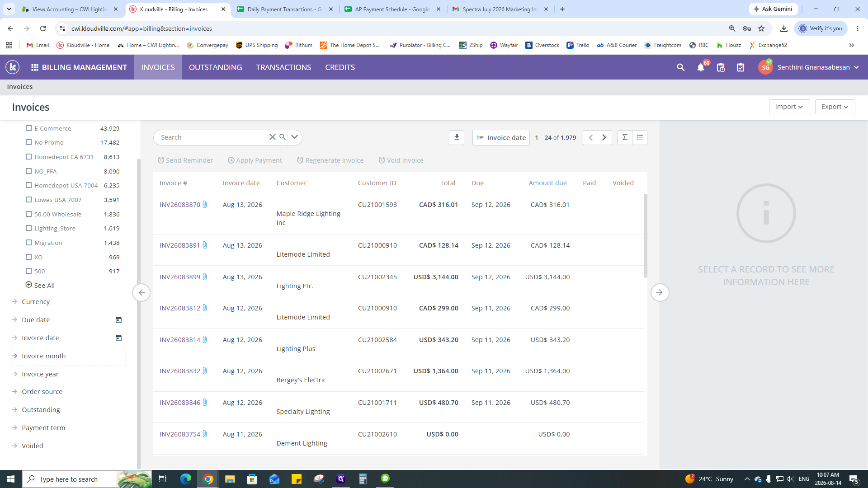Screen dimensions: 868x488
Task: Check the No Promo filter checkbox
Action: click(x=29, y=142)
